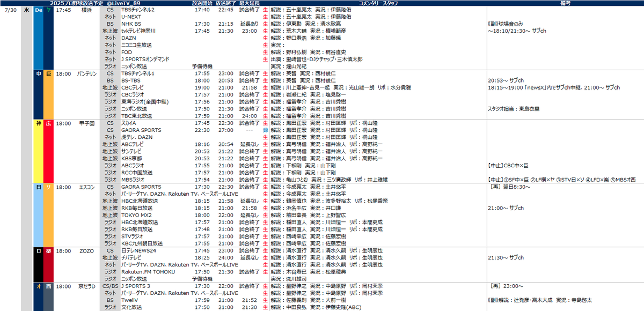Select the commentary cell "実況：煙山光紀"

point(289,66)
